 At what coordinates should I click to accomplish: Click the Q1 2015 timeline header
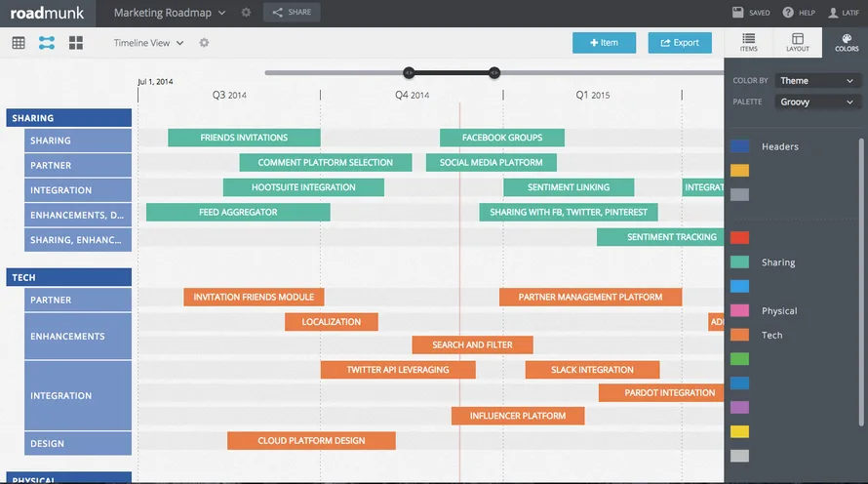pyautogui.click(x=592, y=96)
